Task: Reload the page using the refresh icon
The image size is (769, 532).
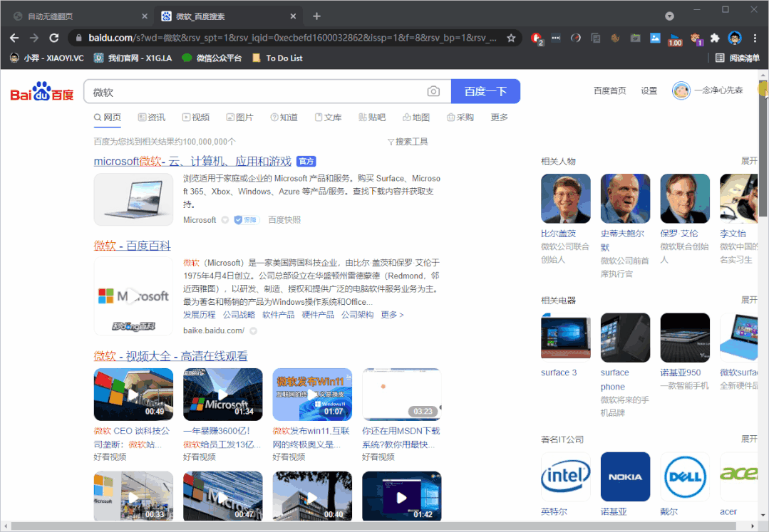Action: [x=53, y=38]
